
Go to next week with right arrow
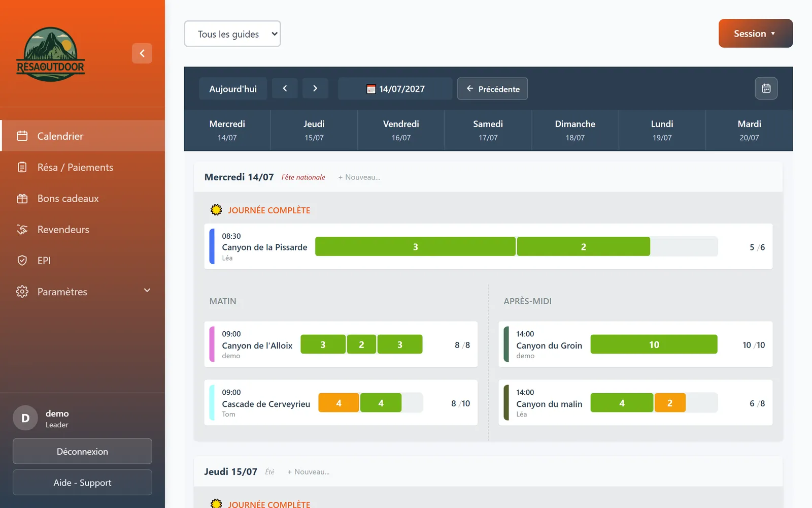[x=315, y=88]
